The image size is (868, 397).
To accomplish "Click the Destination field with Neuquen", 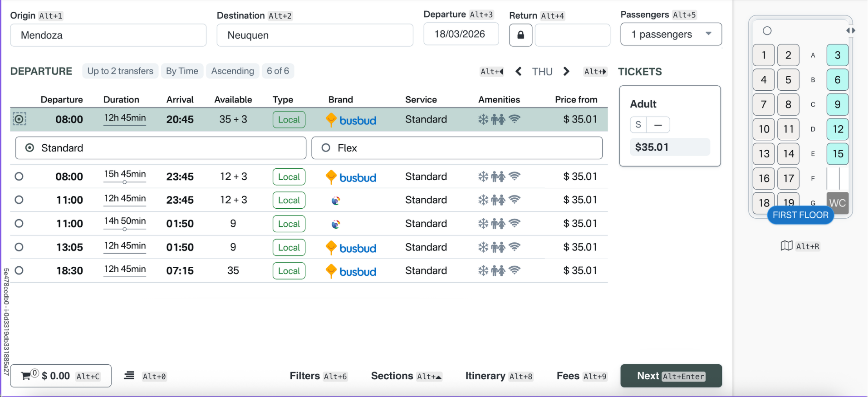I will coord(314,35).
